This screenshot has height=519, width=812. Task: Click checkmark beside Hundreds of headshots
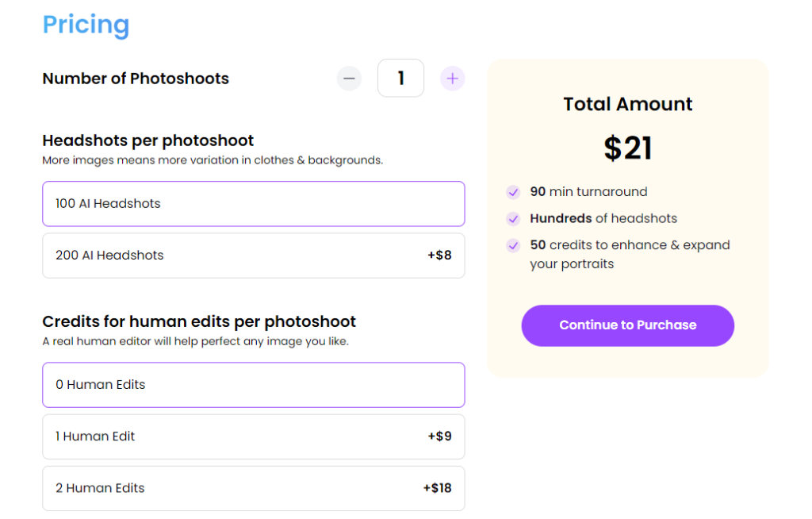click(513, 219)
